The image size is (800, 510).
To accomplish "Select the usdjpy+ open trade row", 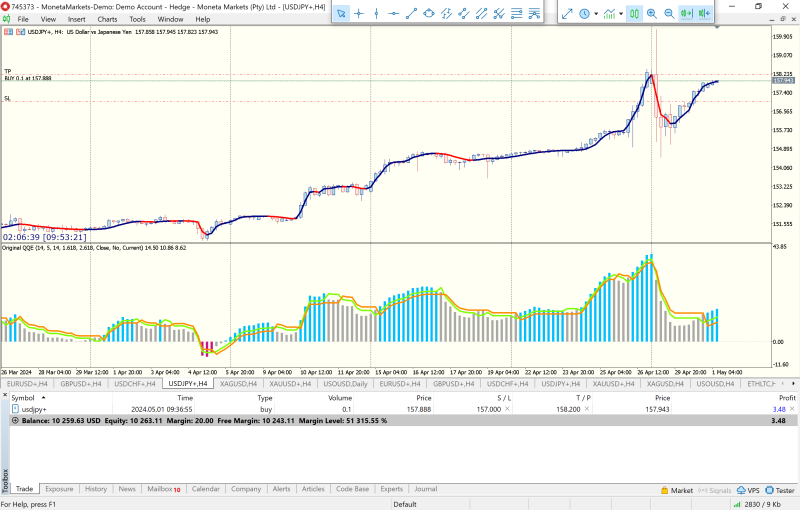I will [36, 409].
